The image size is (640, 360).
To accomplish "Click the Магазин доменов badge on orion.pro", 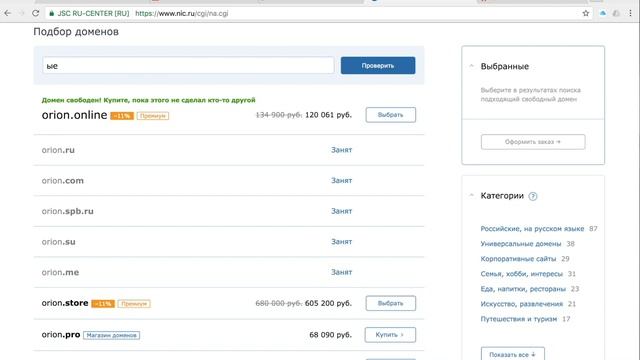I will (x=111, y=335).
